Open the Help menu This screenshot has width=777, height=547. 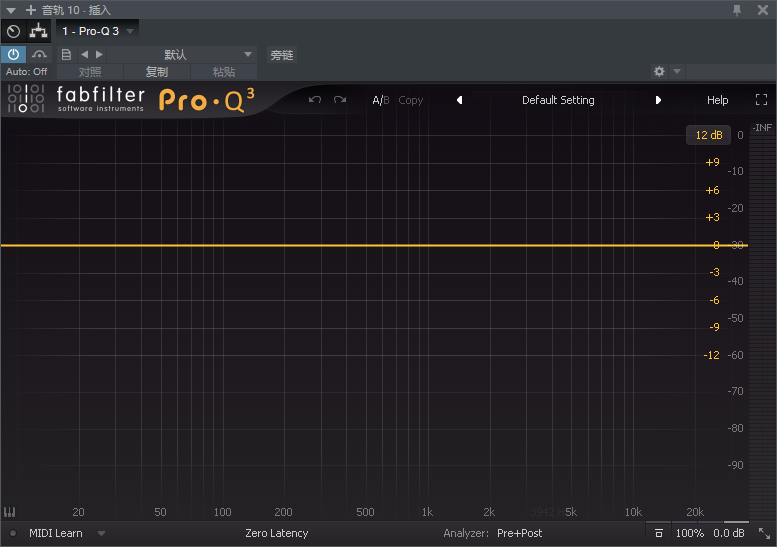tap(717, 100)
